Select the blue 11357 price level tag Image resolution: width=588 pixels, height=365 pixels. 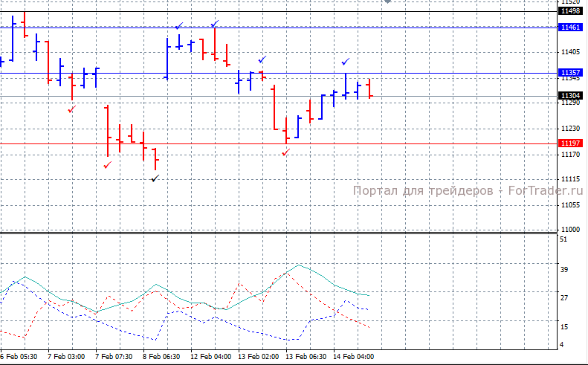click(x=570, y=73)
